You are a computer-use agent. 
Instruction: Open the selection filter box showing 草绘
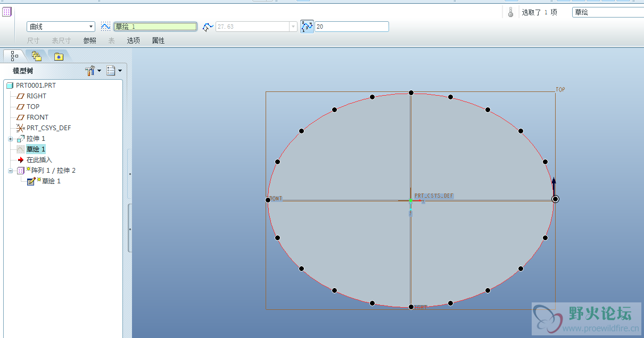click(608, 12)
